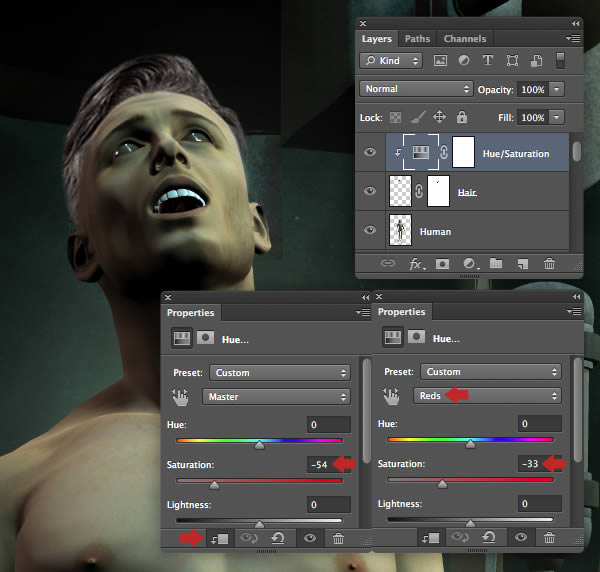Open Preset Custom dropdown in right Properties
This screenshot has height=572, width=600.
491,372
